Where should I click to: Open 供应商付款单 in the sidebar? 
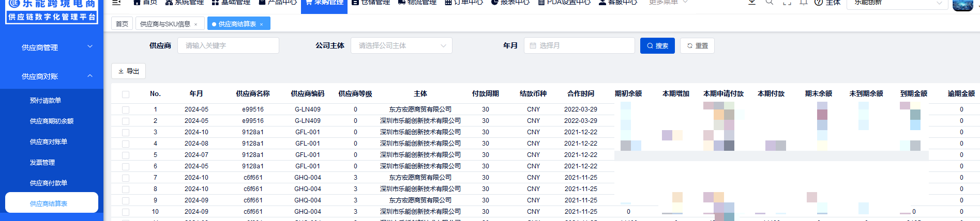tap(49, 183)
